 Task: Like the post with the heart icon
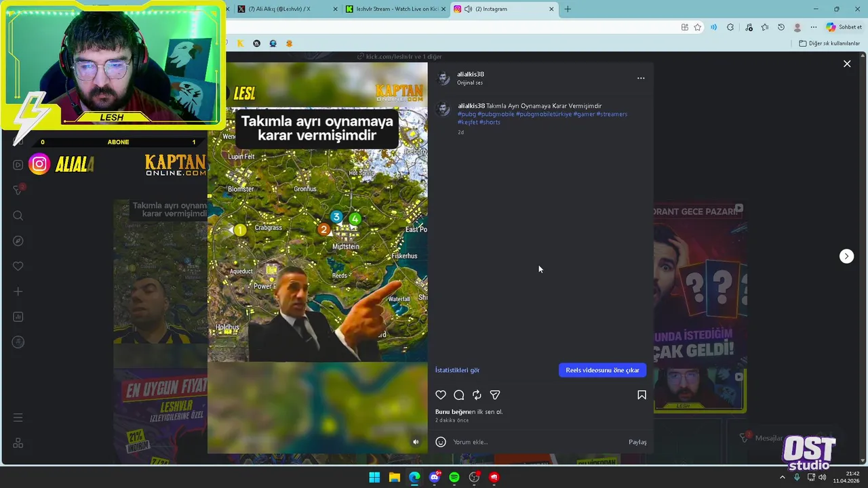tap(441, 395)
